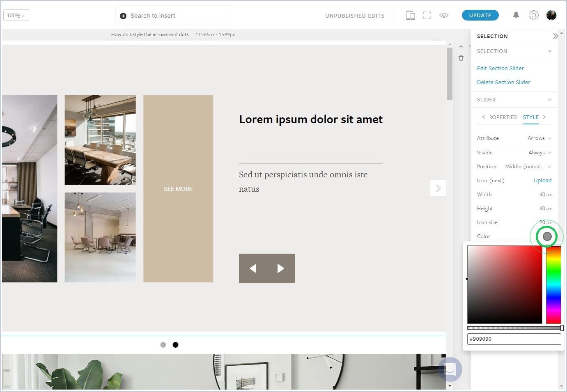Viewport: 567px width, 392px height.
Task: Open the chat support bubble
Action: [x=450, y=369]
